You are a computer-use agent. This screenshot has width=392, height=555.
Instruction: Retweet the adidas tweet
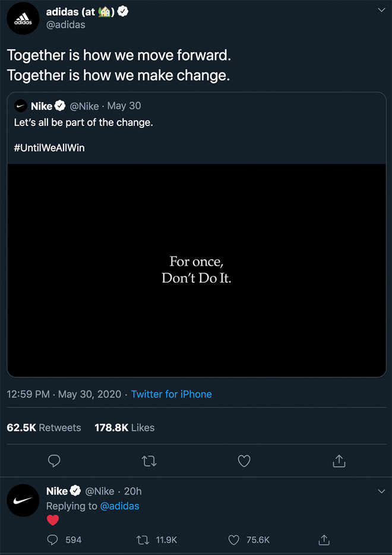coord(149,461)
